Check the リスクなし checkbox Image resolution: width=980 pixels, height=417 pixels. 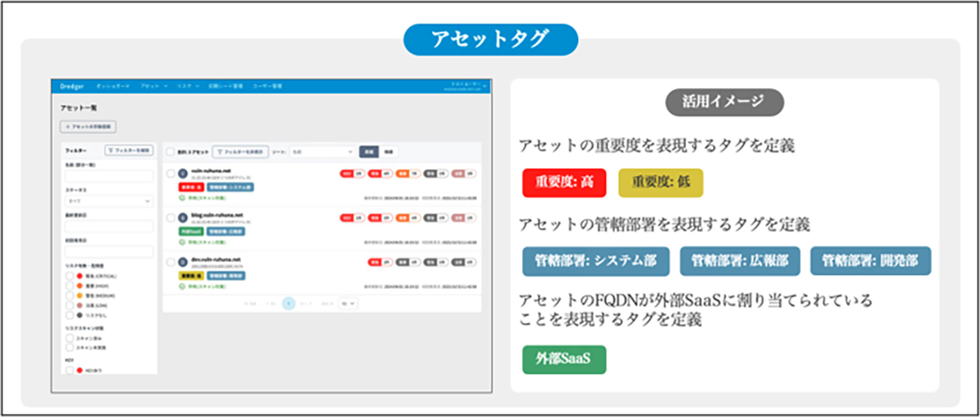[x=69, y=315]
